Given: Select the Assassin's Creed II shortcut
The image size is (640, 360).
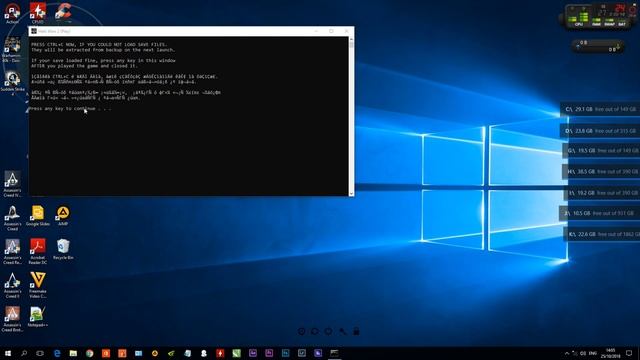Looking at the screenshot, I should pos(12,285).
